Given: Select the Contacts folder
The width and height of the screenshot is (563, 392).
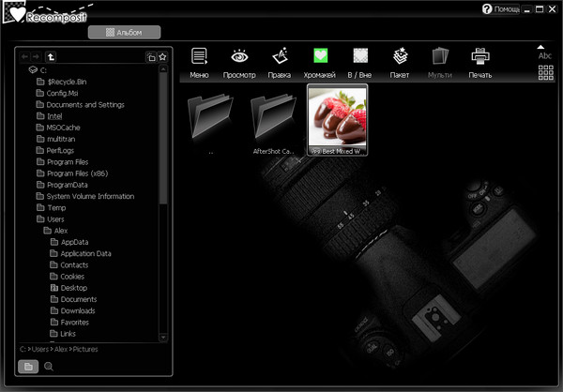Looking at the screenshot, I should pyautogui.click(x=68, y=265).
